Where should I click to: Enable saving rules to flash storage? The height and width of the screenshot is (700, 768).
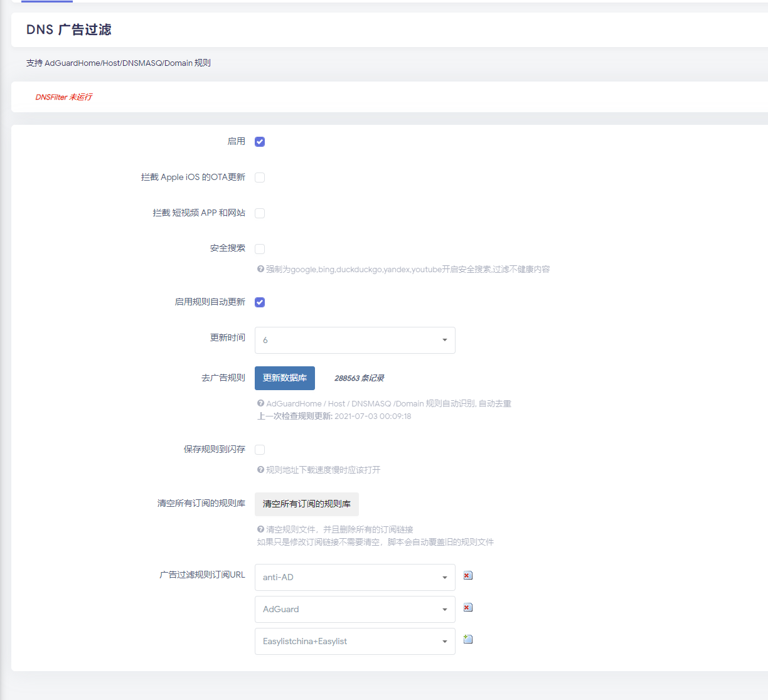pyautogui.click(x=260, y=449)
